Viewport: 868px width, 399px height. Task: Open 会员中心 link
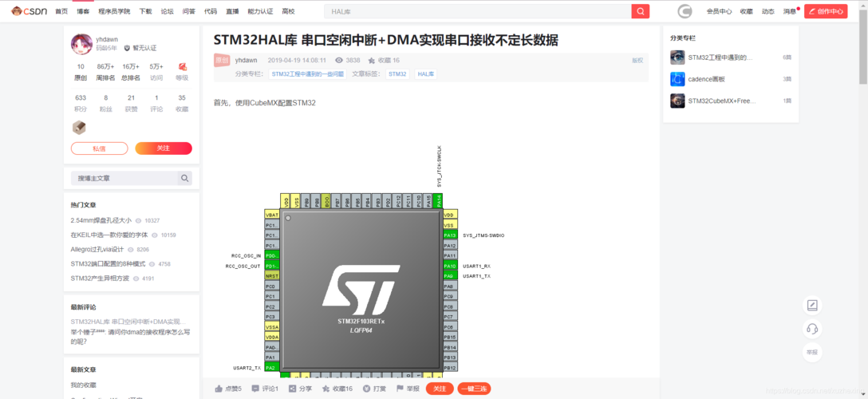click(x=719, y=11)
